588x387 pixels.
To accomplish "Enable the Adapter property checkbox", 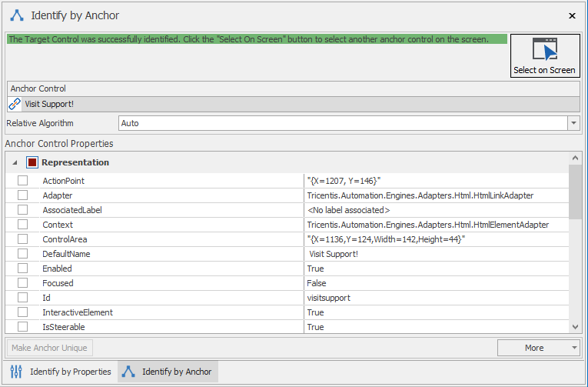I will tap(22, 195).
